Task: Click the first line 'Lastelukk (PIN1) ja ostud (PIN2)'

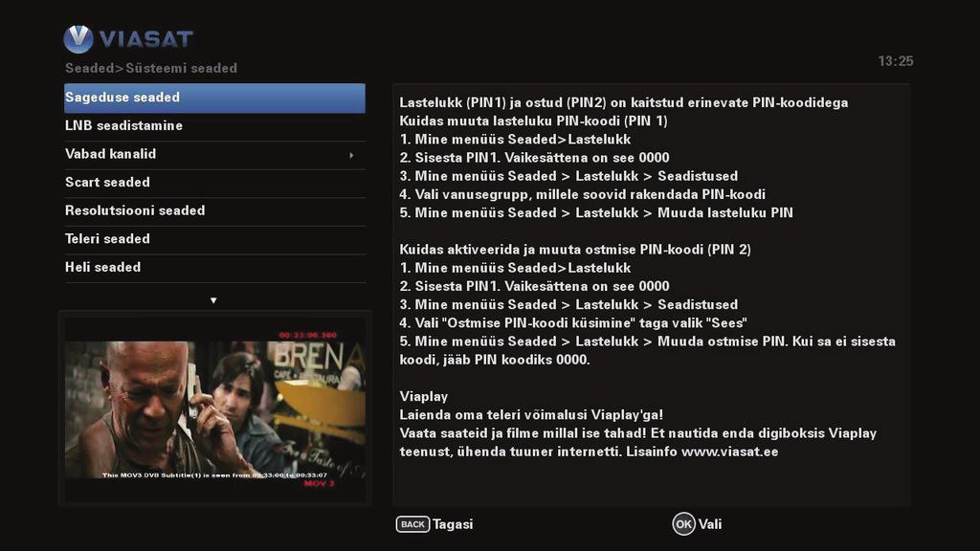Action: coord(624,102)
